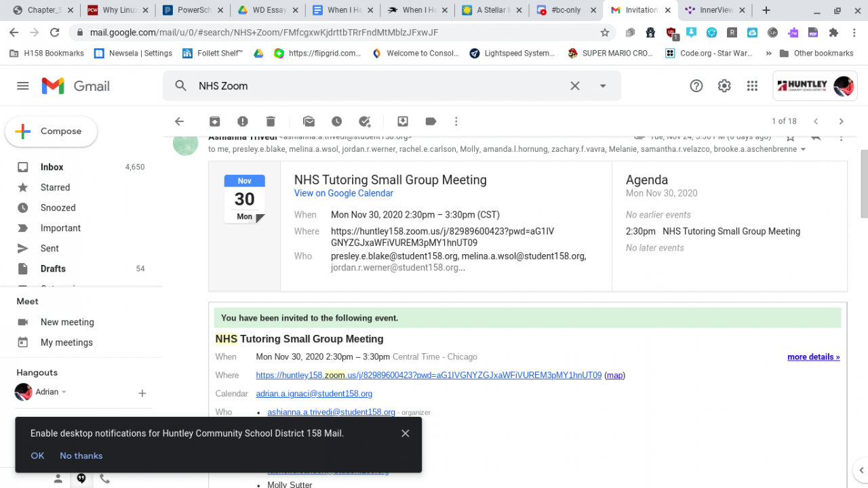Open a new browser tab
Image resolution: width=868 pixels, height=488 pixels.
(x=766, y=10)
